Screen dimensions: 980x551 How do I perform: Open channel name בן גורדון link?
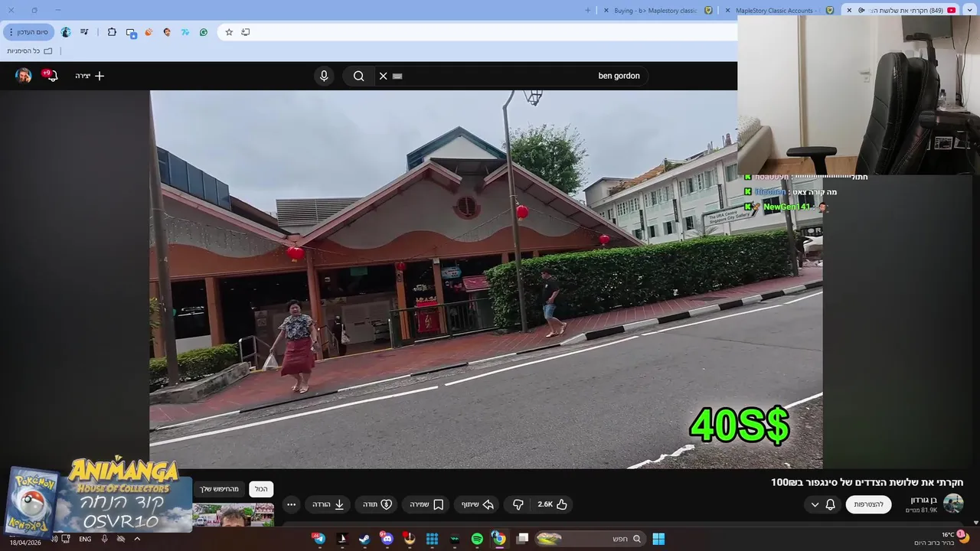coord(923,500)
